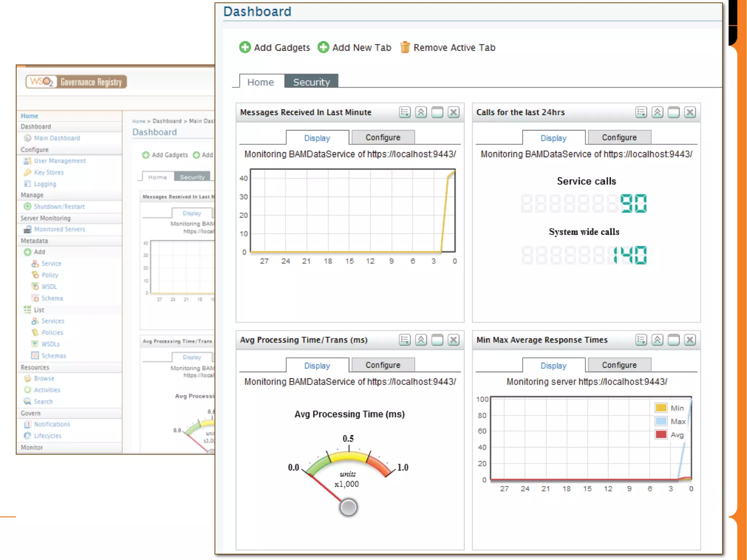Open the Home tab in front Dashboard
Viewport: 747px width, 560px height.
pyautogui.click(x=260, y=82)
